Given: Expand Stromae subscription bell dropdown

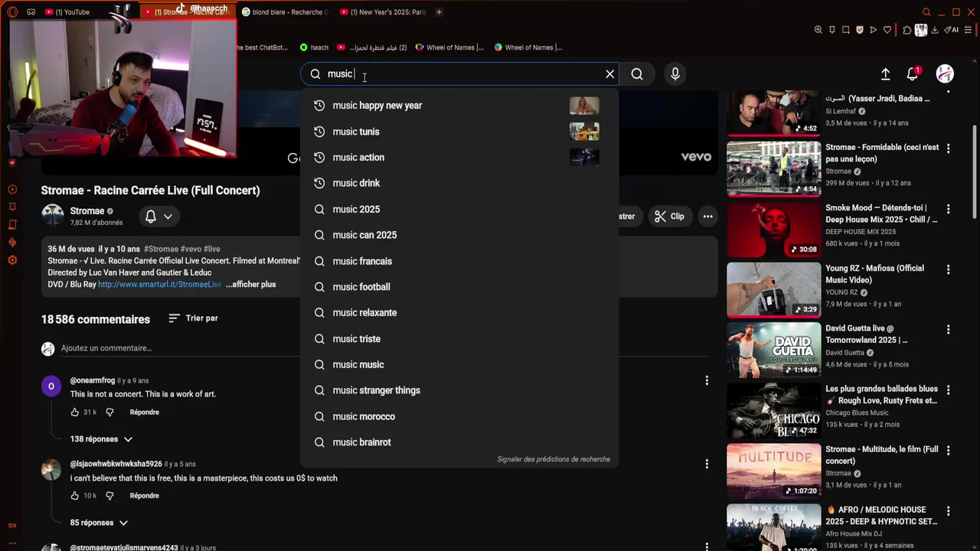Looking at the screenshot, I should tap(159, 217).
